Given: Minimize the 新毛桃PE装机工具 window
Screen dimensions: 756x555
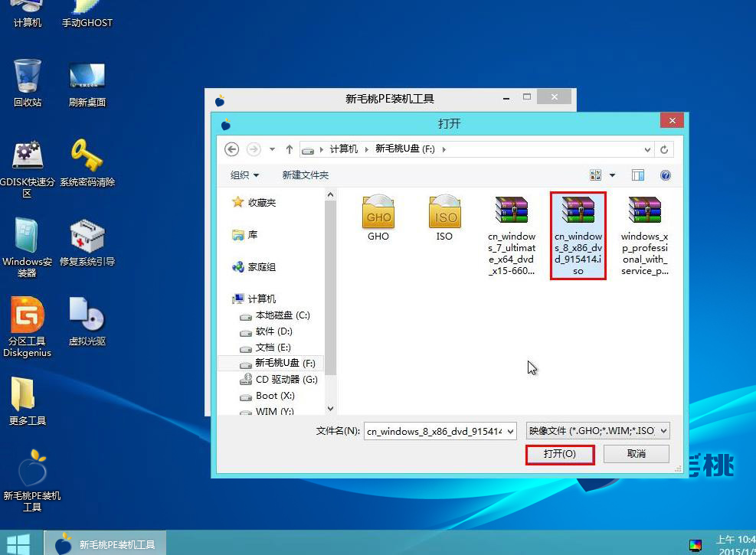Looking at the screenshot, I should (506, 98).
